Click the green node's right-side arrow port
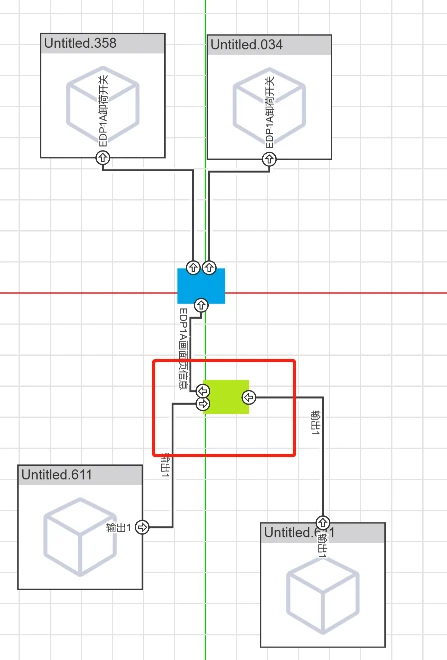 pyautogui.click(x=249, y=397)
